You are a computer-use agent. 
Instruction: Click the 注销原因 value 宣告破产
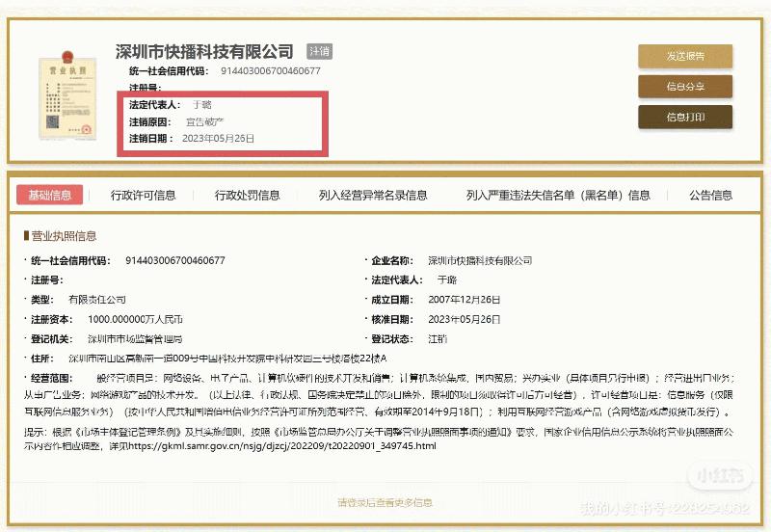[x=204, y=122]
